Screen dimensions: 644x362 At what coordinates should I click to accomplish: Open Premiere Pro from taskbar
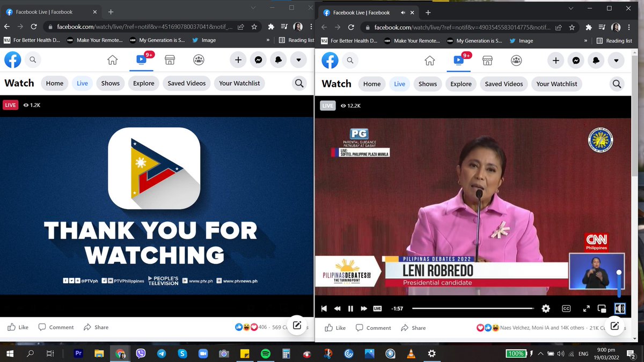coord(78,353)
